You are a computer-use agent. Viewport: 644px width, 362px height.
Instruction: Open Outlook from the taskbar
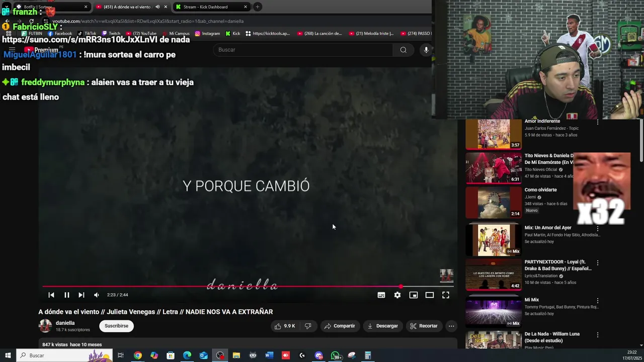click(x=203, y=355)
